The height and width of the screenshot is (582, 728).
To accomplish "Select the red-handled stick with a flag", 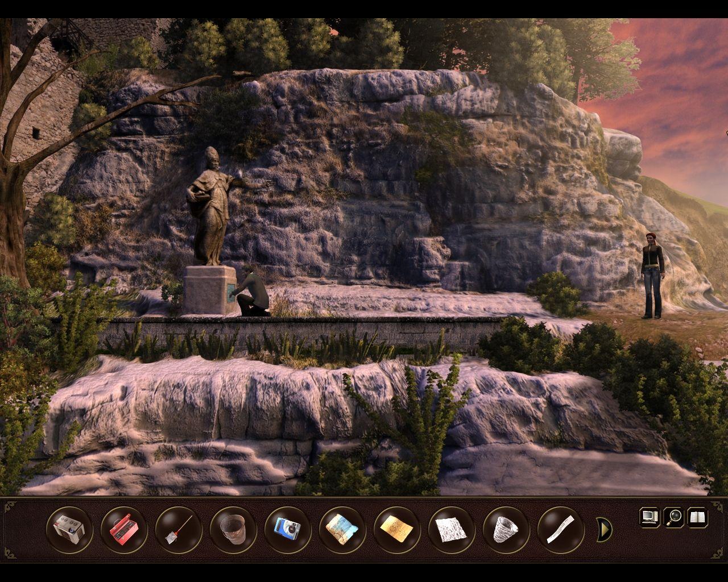I will coord(177,530).
